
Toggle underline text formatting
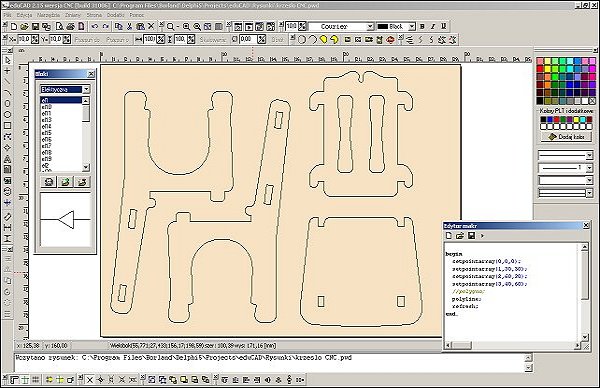click(x=443, y=26)
